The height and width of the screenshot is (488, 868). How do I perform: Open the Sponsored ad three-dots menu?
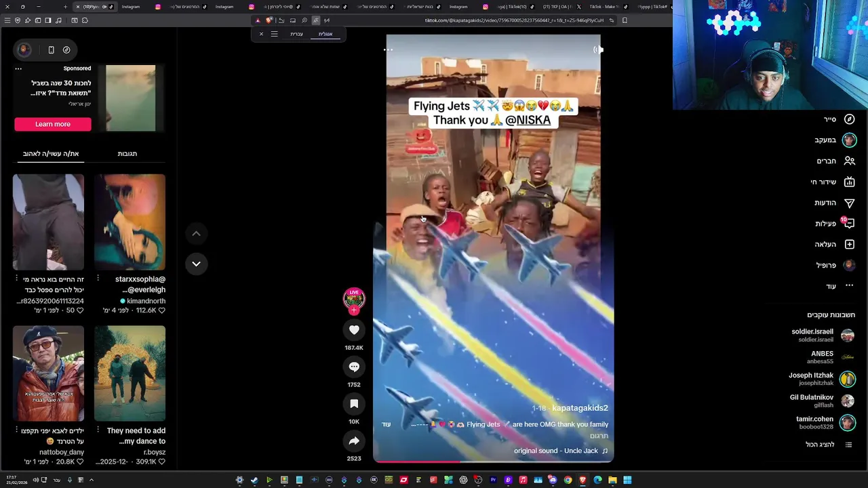pyautogui.click(x=18, y=68)
